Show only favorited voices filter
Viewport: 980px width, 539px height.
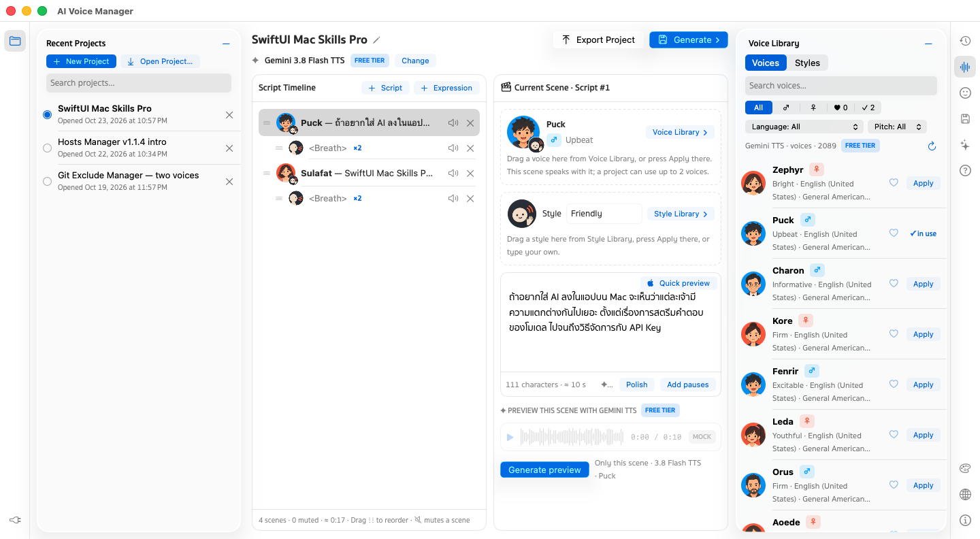coord(840,108)
